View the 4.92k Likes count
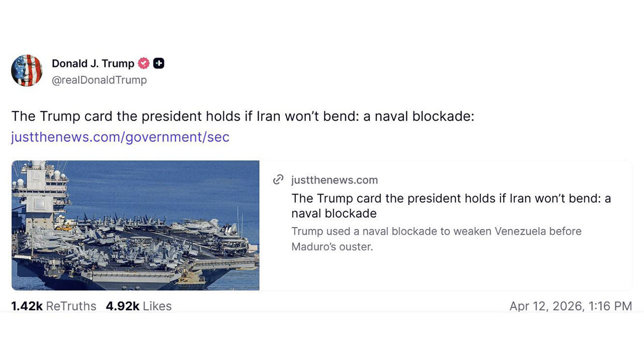Image resolution: width=644 pixels, height=362 pixels. 122,306
